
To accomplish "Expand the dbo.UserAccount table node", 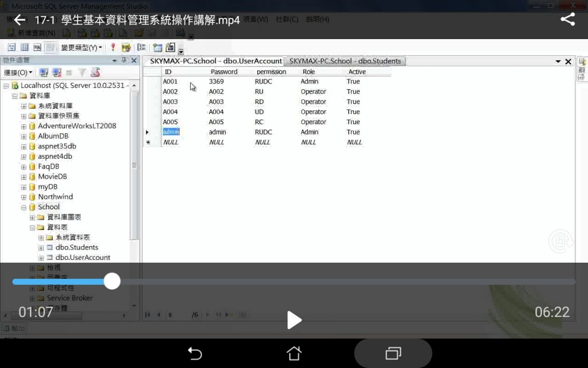I will point(41,258).
